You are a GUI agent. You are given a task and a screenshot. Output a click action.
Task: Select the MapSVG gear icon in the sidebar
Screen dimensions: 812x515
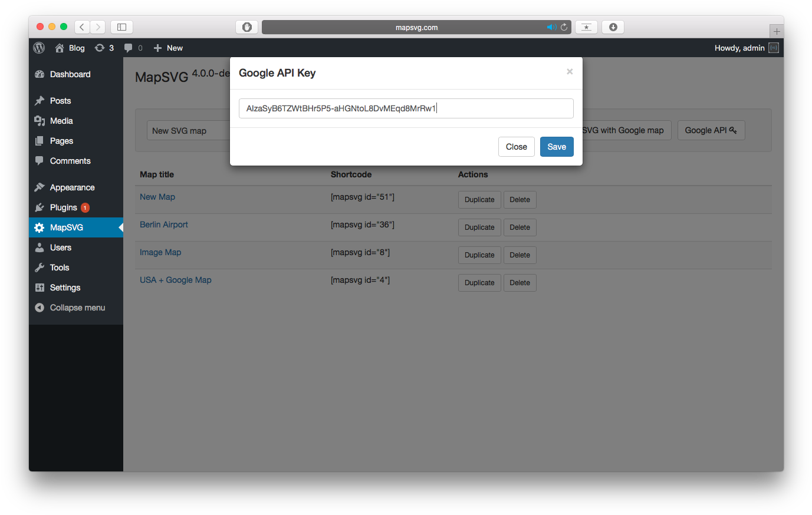pyautogui.click(x=38, y=227)
